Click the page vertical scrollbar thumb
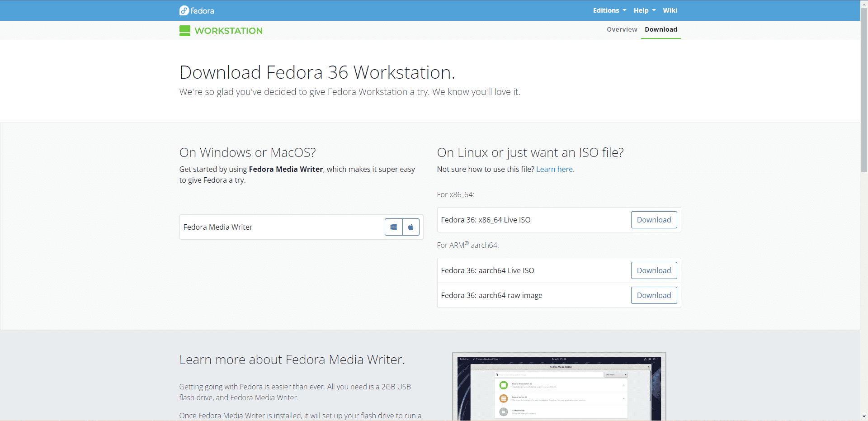This screenshot has height=421, width=868. click(864, 90)
